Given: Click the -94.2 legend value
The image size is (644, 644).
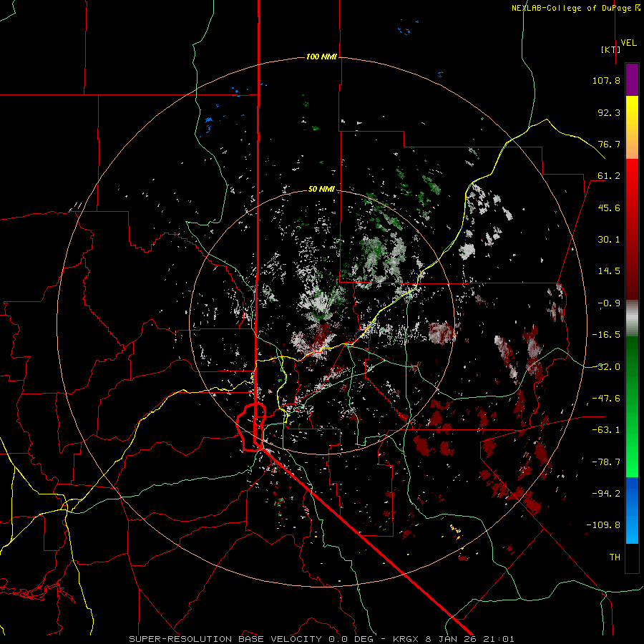Looking at the screenshot, I should (606, 494).
